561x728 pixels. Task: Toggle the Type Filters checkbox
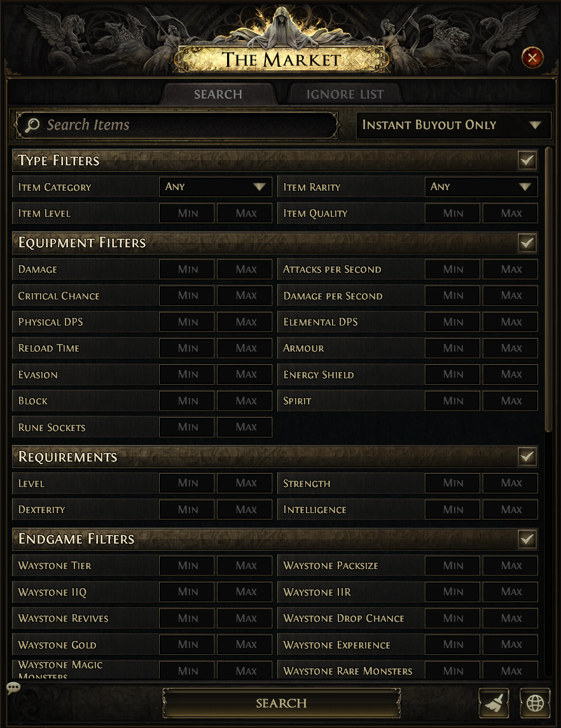(x=527, y=160)
